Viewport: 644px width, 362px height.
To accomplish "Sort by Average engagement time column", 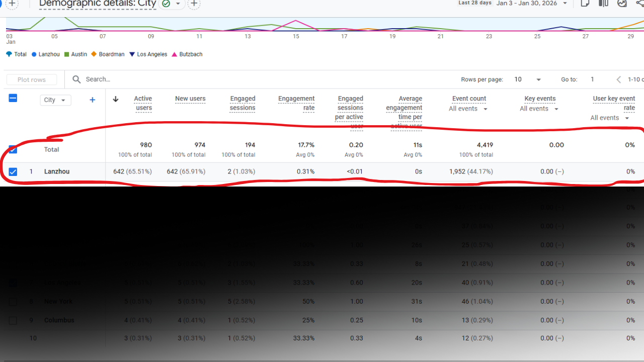I will pyautogui.click(x=404, y=112).
